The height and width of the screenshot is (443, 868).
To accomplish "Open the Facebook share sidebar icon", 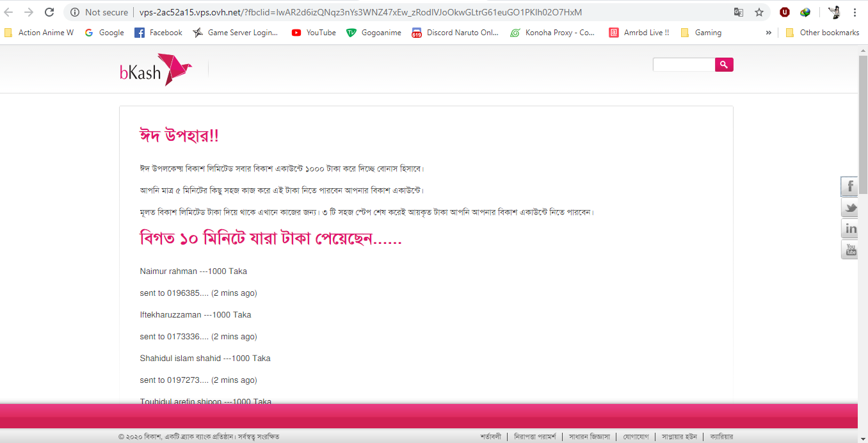I will point(849,186).
